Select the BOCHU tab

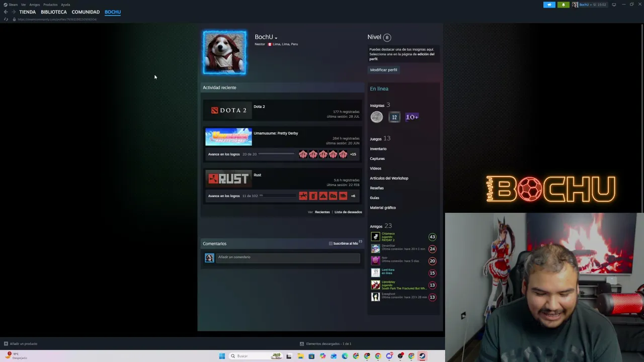pos(113,12)
